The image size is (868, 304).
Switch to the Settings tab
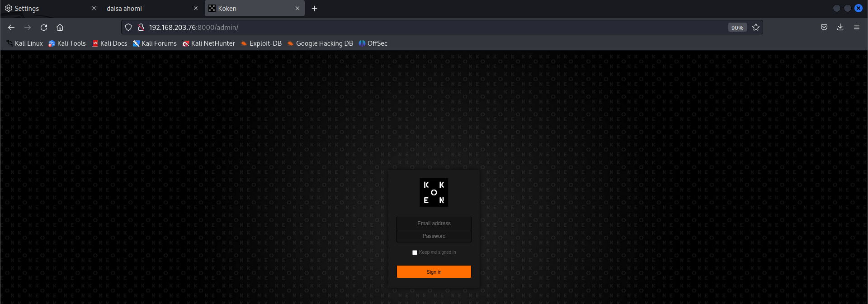50,9
